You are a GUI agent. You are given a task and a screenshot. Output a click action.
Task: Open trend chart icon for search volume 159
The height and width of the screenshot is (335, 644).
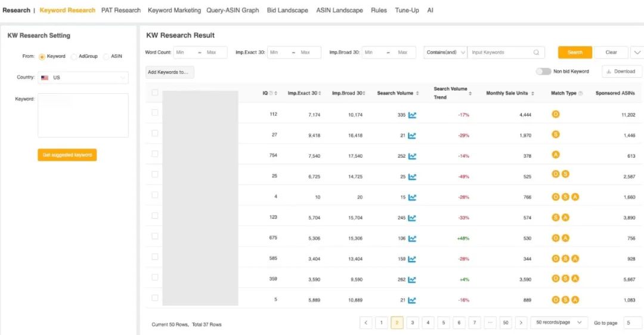tap(412, 259)
